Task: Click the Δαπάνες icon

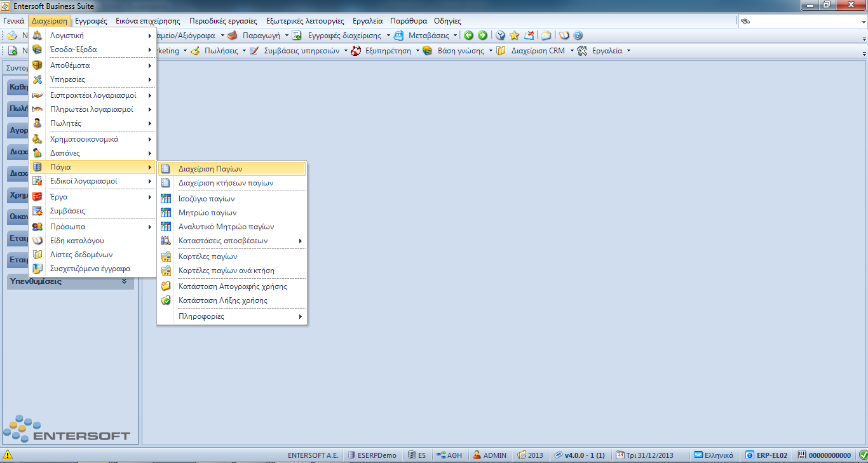Action: [x=37, y=153]
